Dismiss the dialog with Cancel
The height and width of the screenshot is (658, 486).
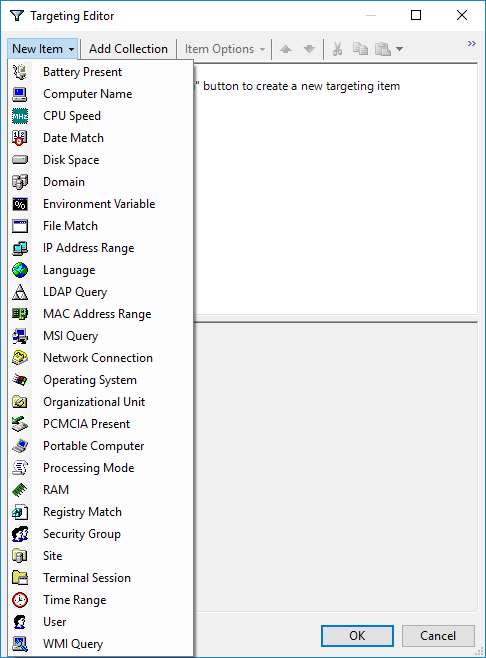[438, 636]
